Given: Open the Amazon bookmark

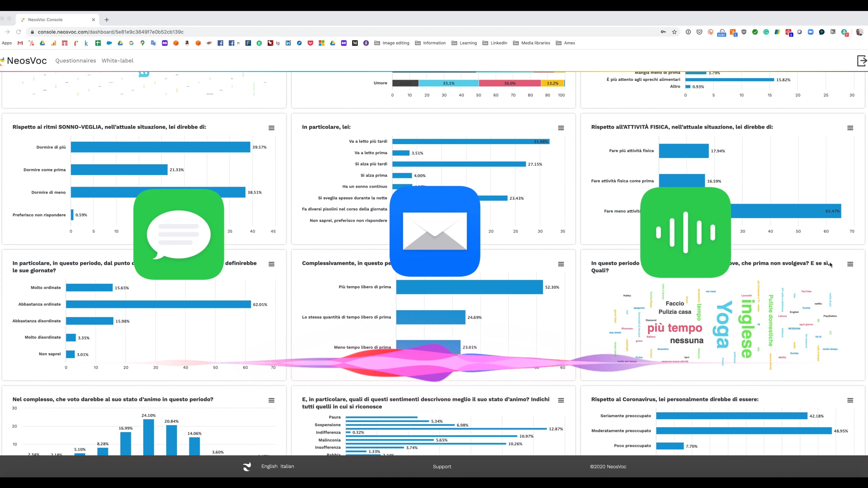Looking at the screenshot, I should coord(187,43).
